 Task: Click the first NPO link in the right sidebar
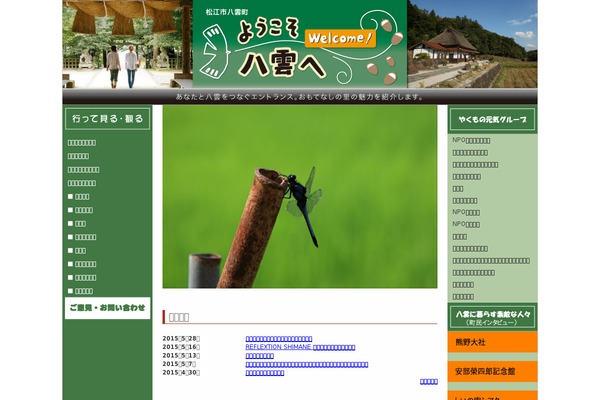[471, 140]
